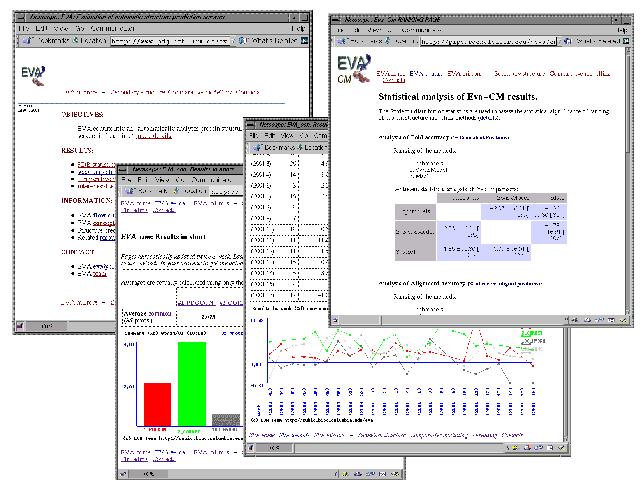Click the Location URL field in the top-left window
The height and width of the screenshot is (480, 640).
tap(170, 43)
